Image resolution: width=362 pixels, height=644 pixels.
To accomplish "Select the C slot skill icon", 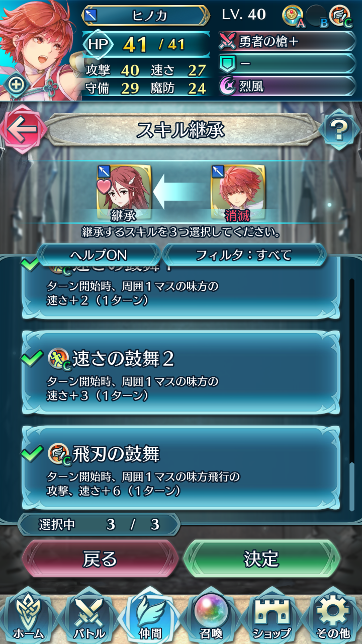I will tap(340, 15).
